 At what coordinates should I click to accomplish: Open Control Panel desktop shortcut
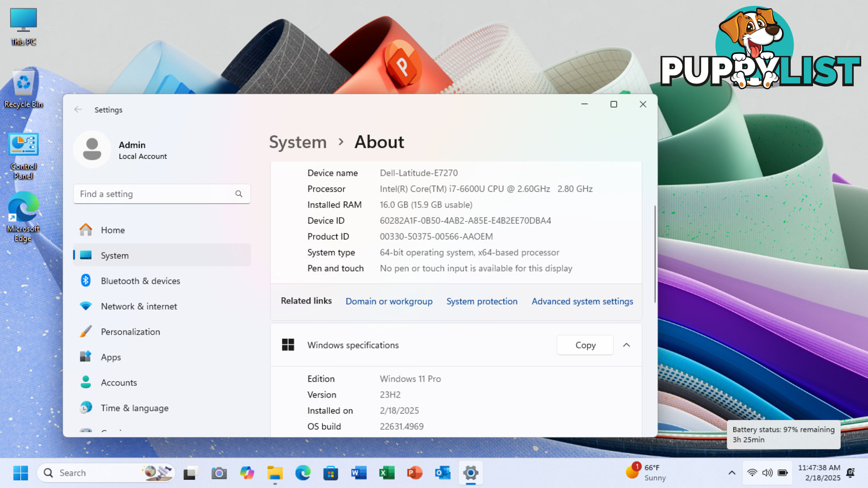tap(23, 156)
